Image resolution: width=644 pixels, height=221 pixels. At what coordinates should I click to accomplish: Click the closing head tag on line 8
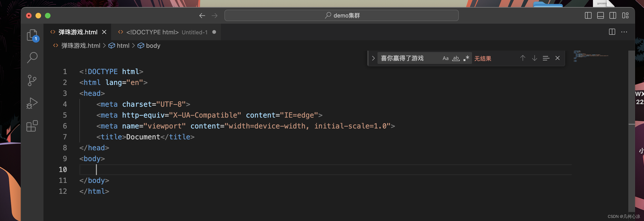tap(94, 148)
